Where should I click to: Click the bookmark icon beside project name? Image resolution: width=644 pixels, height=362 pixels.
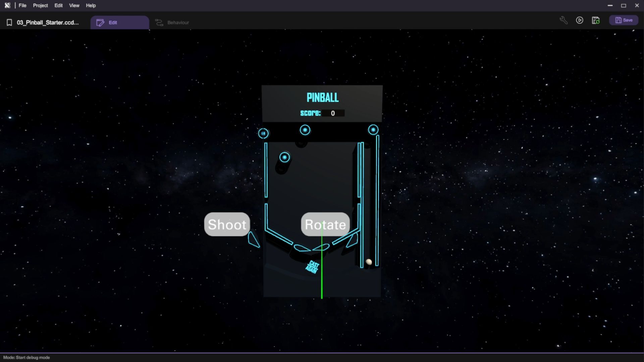[9, 22]
